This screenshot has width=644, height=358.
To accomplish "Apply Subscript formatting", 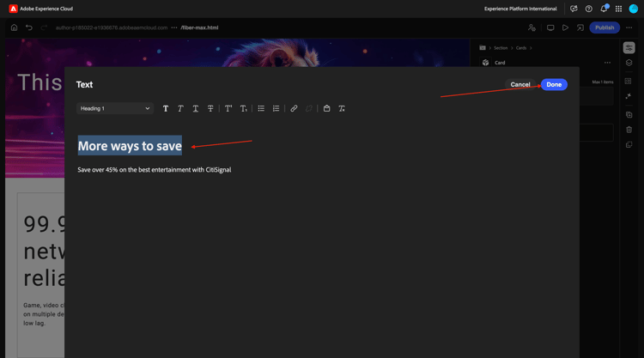I will [244, 108].
